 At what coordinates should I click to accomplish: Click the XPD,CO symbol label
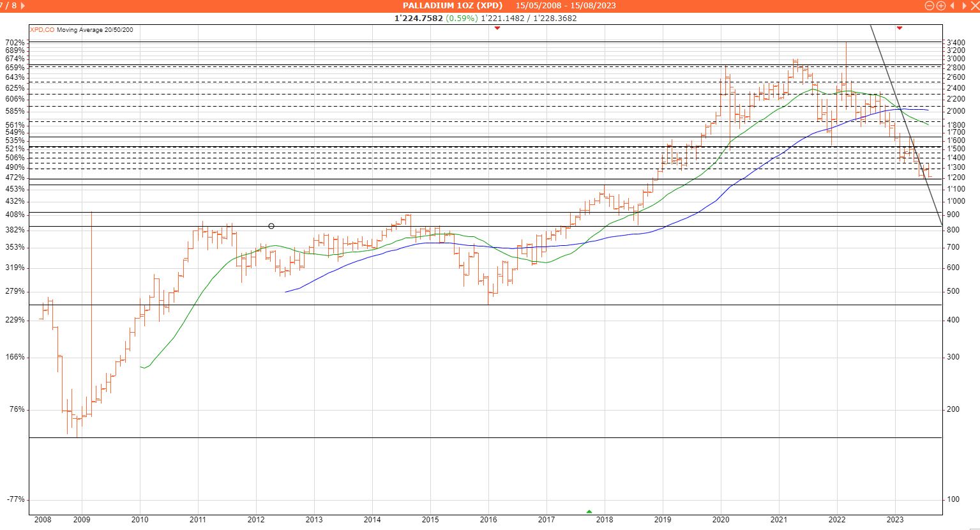42,30
